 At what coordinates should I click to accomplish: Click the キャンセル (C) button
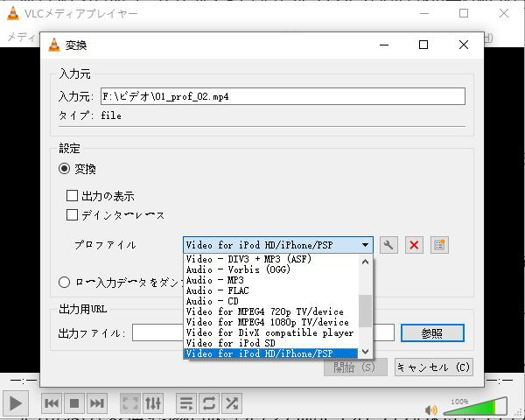[x=434, y=367]
